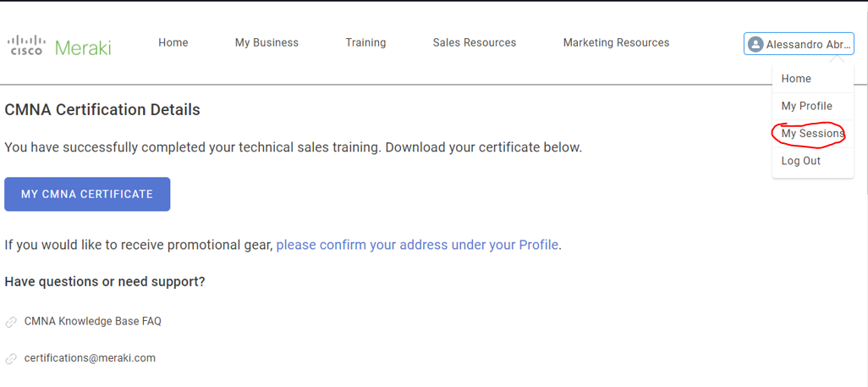Click the certifications@meraki.com email link
Image resolution: width=868 pixels, height=387 pixels.
[90, 358]
